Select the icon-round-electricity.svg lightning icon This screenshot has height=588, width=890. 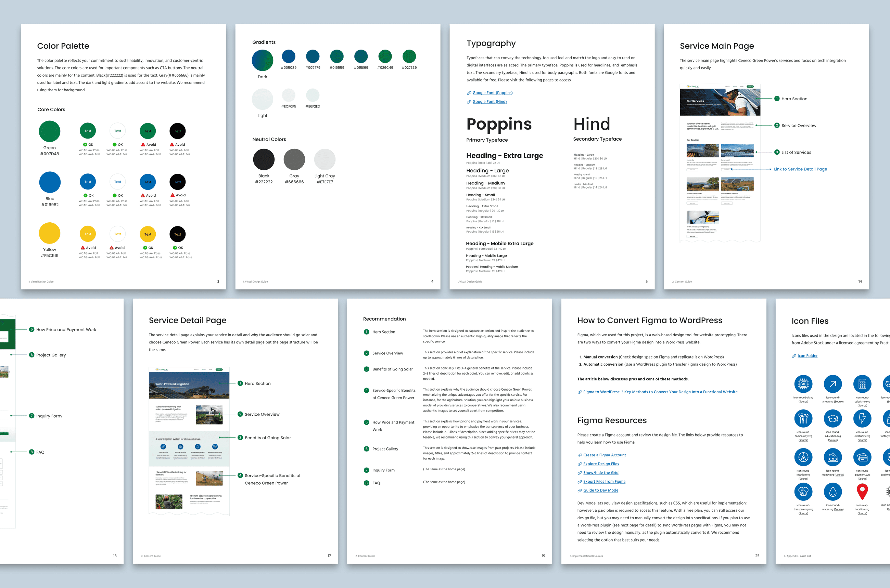click(x=862, y=418)
